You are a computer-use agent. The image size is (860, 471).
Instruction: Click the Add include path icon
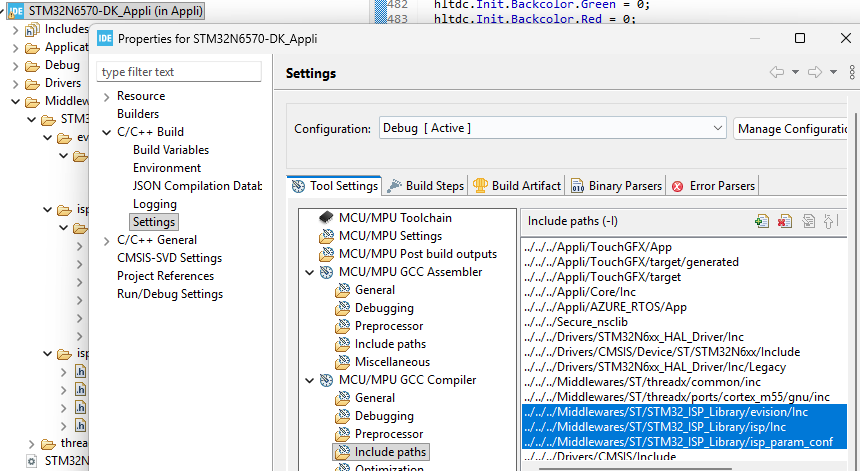point(762,221)
